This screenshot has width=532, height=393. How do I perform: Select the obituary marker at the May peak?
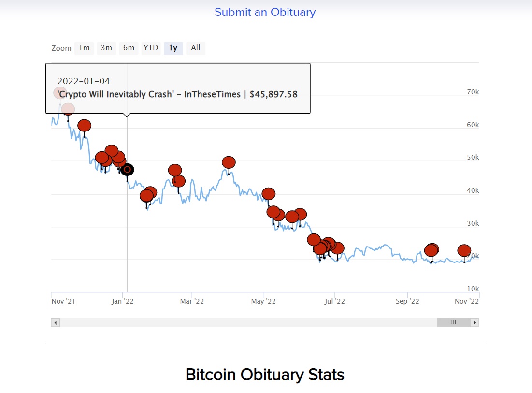coord(228,162)
